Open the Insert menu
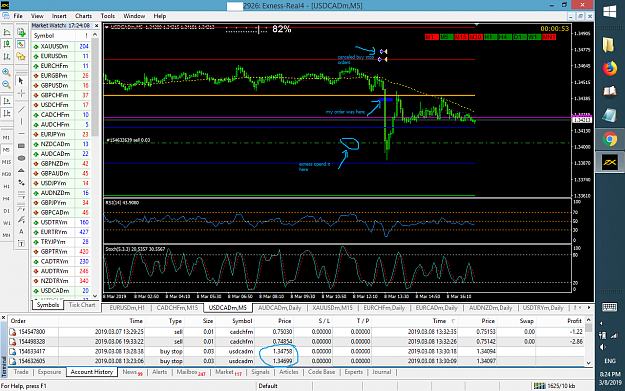 [x=59, y=16]
